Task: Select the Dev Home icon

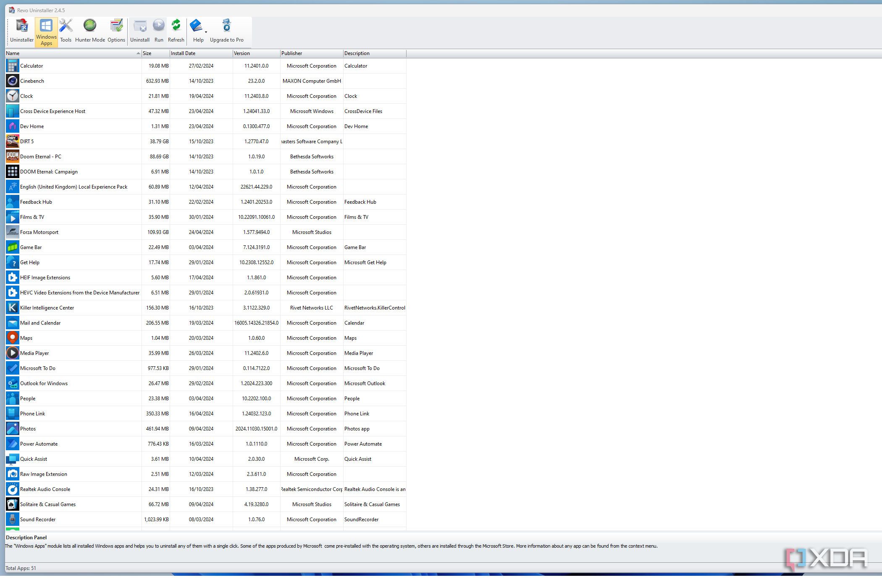Action: pos(13,126)
